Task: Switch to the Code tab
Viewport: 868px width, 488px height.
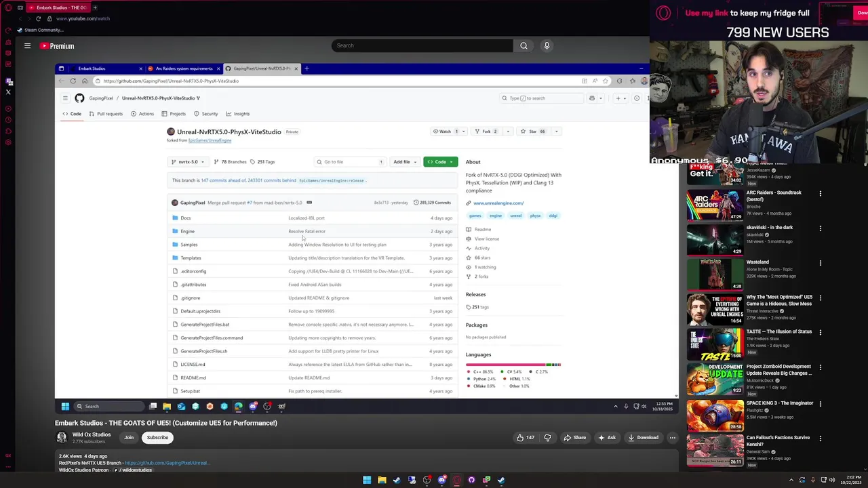Action: coord(72,114)
